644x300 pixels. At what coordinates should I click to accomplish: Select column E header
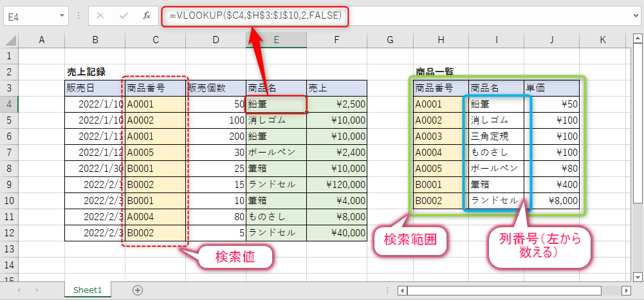(x=276, y=40)
